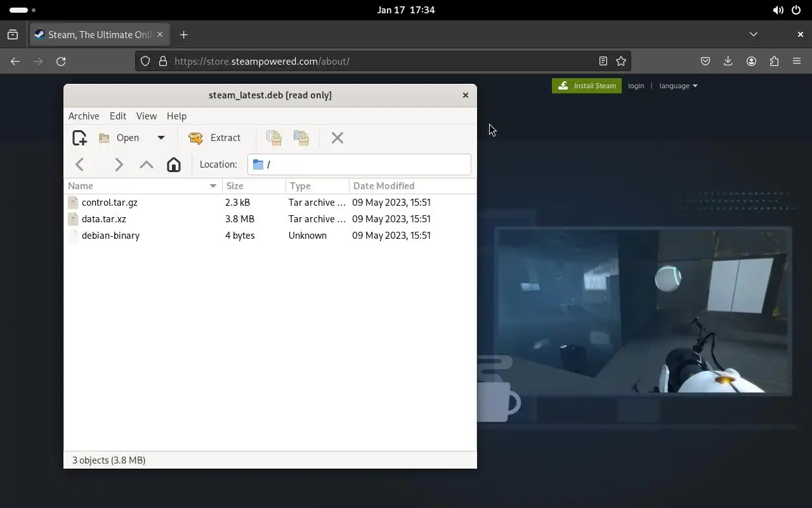
Task: Reload the Steam page
Action: point(61,62)
